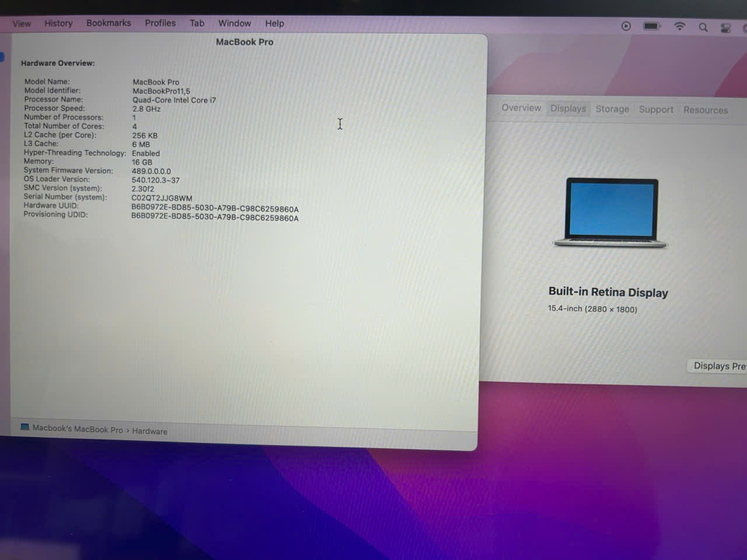Click the serial number value C02QT2JJG8WM
Viewport: 747px width, 560px height.
[x=162, y=198]
